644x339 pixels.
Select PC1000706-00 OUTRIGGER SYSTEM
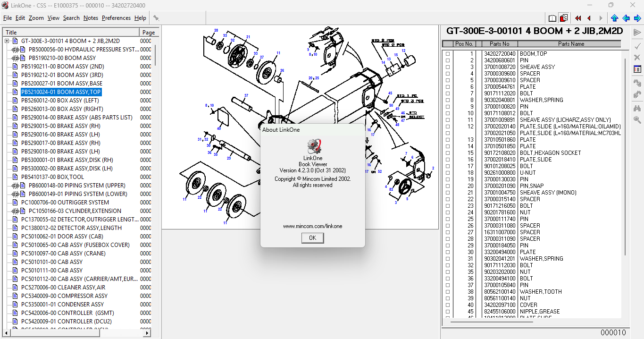(x=65, y=203)
